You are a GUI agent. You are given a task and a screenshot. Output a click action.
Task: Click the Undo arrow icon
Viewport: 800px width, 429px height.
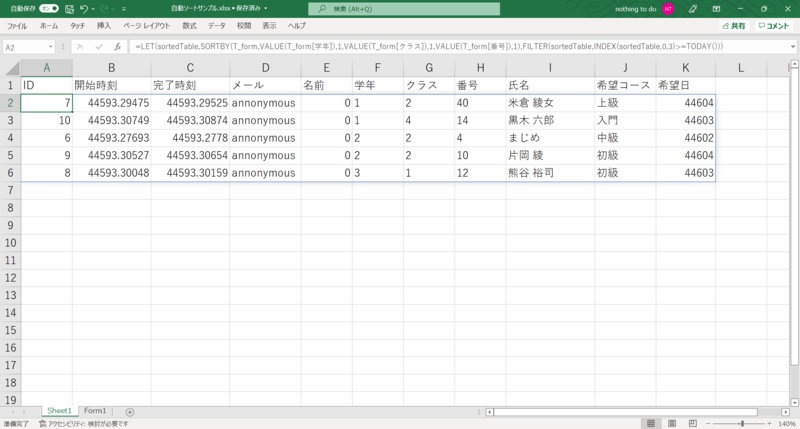click(x=84, y=9)
